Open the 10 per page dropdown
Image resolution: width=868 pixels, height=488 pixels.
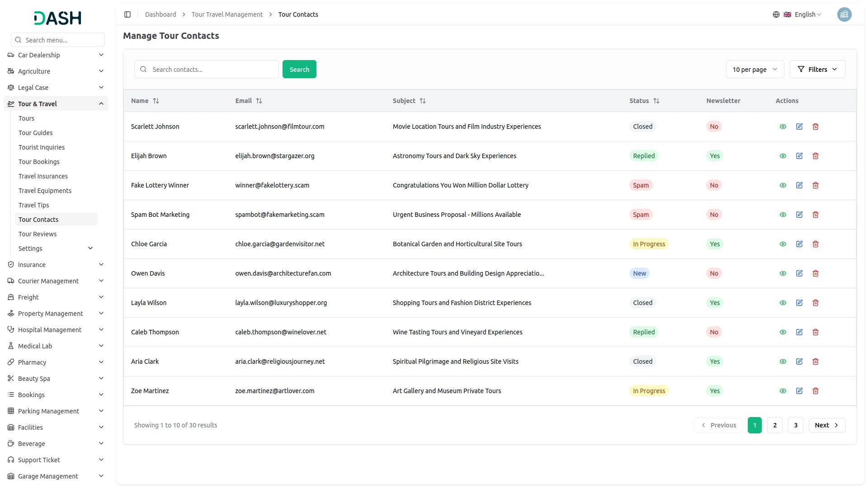(755, 70)
